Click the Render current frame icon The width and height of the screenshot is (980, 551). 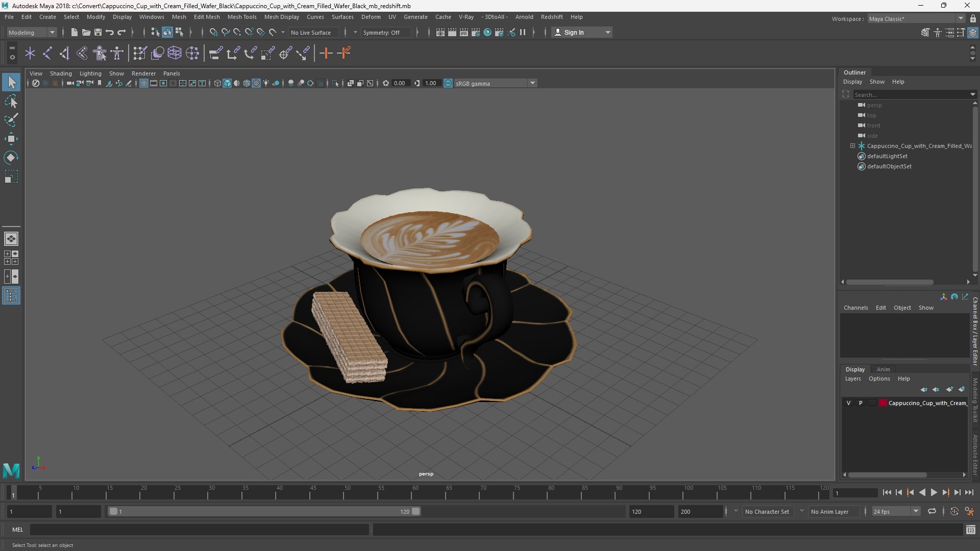tap(452, 32)
